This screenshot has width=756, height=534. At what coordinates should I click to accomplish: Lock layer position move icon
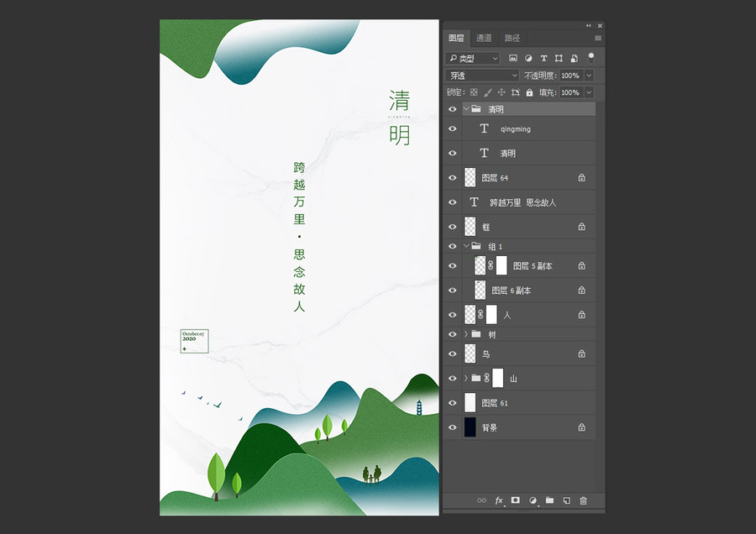pos(501,92)
